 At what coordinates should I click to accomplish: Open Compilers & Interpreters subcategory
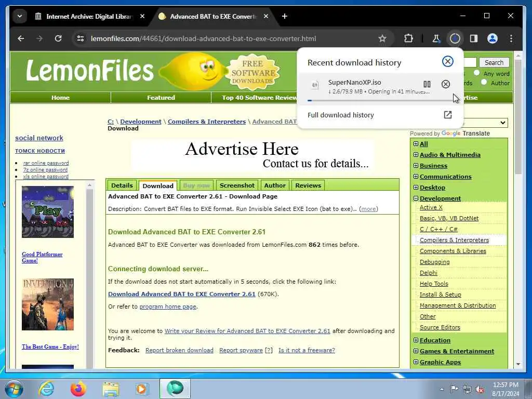tap(454, 240)
